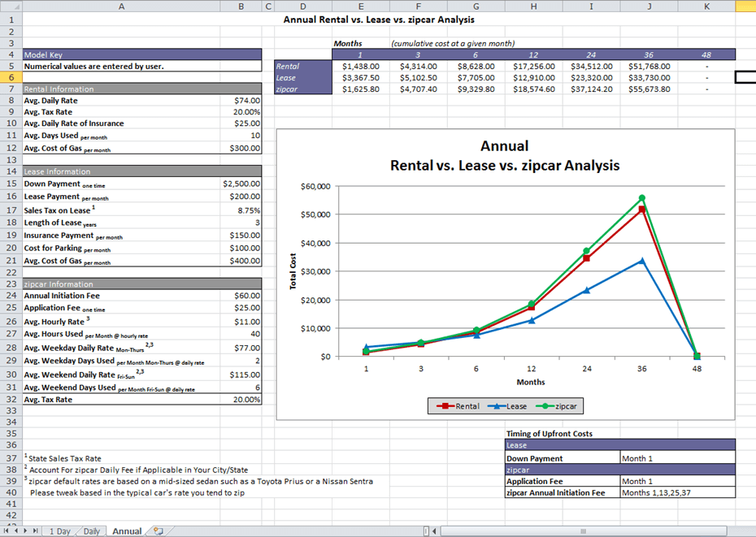Select row 15 header
The height and width of the screenshot is (537, 756).
pos(11,184)
